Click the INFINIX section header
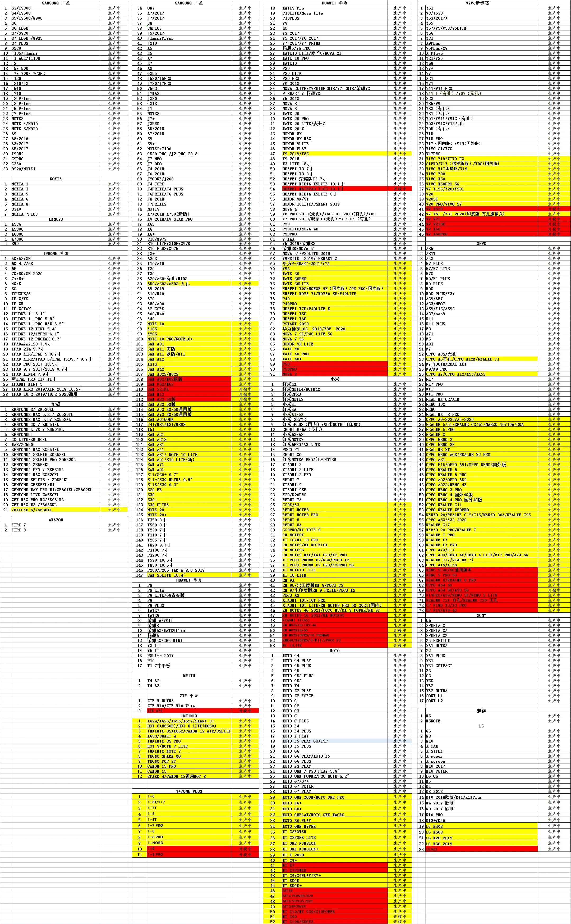Viewport: 571px width, 924px height. click(189, 716)
